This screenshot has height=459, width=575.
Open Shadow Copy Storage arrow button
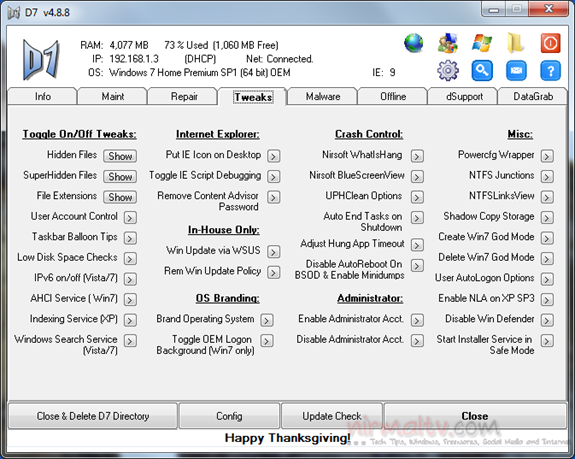[x=547, y=218]
